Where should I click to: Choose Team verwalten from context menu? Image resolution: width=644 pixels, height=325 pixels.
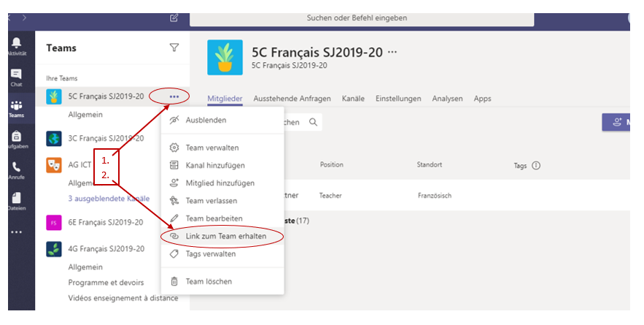click(x=210, y=148)
